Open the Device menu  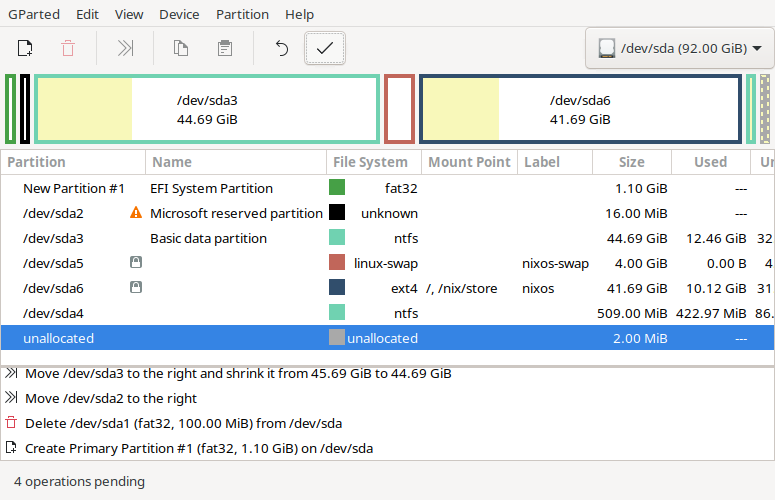179,15
